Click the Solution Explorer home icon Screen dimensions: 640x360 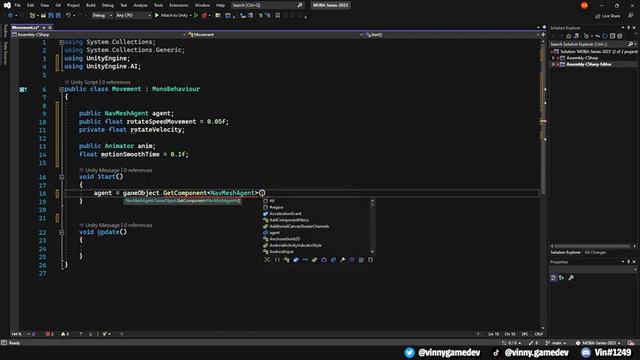[x=568, y=36]
